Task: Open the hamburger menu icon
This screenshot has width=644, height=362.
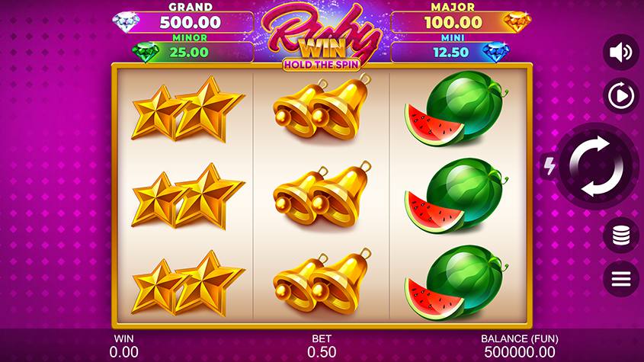Action: tap(621, 279)
